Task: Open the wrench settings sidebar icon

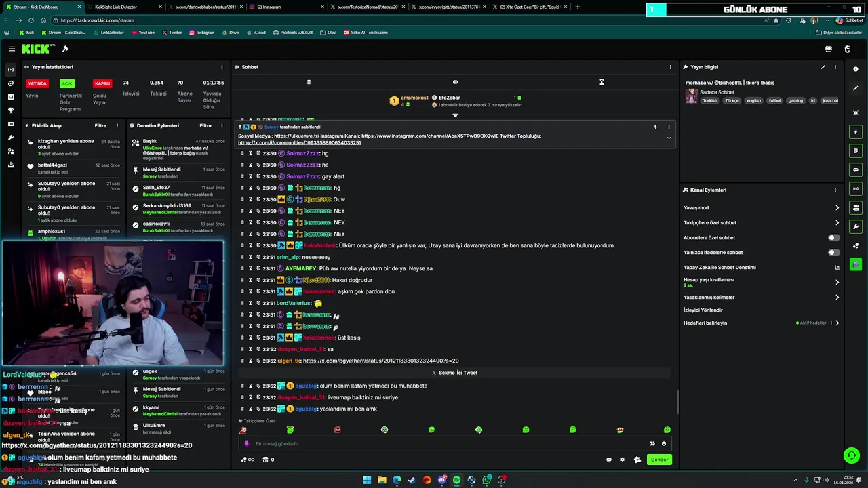Action: [10, 138]
